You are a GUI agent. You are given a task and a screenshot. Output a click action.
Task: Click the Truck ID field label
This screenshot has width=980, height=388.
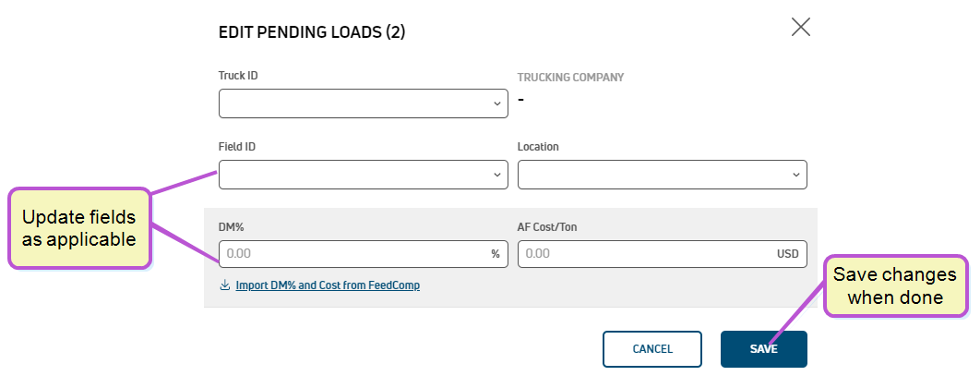(x=238, y=76)
